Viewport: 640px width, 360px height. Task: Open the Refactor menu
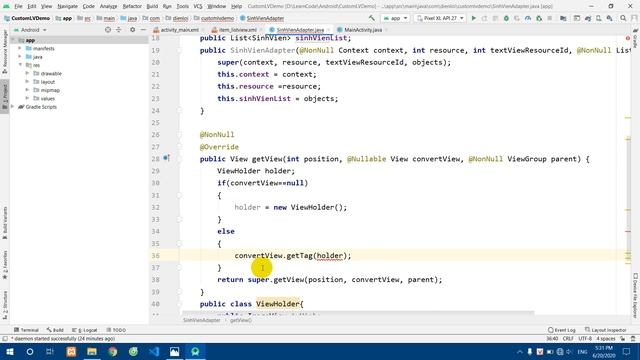[132, 6]
